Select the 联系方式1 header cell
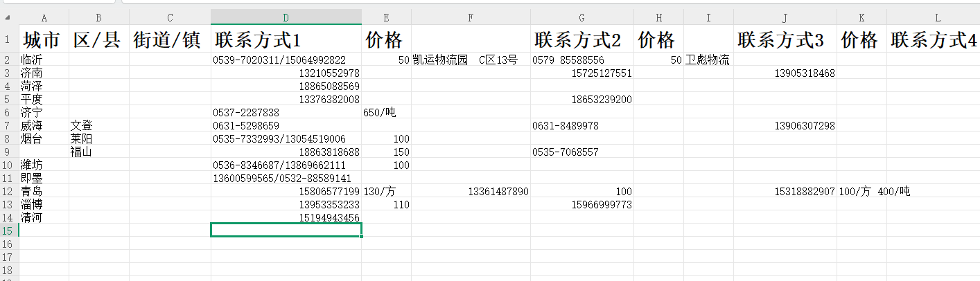 pos(286,39)
